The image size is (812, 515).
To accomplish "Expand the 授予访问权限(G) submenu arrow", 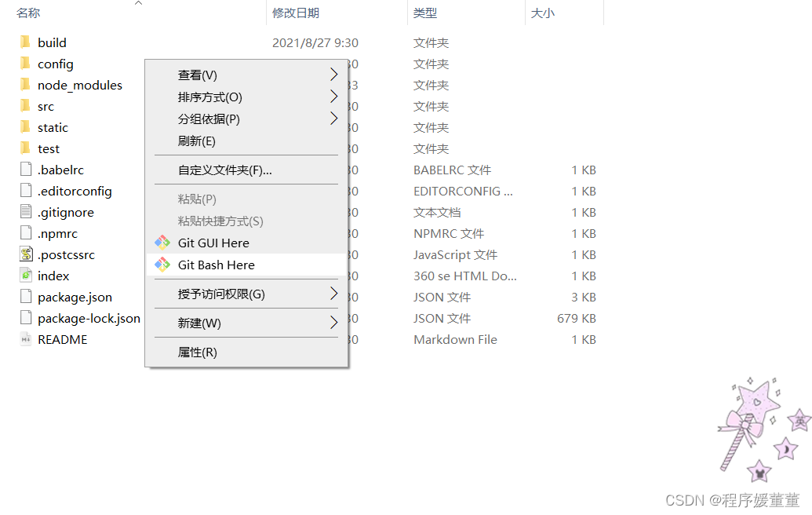I will (x=334, y=294).
